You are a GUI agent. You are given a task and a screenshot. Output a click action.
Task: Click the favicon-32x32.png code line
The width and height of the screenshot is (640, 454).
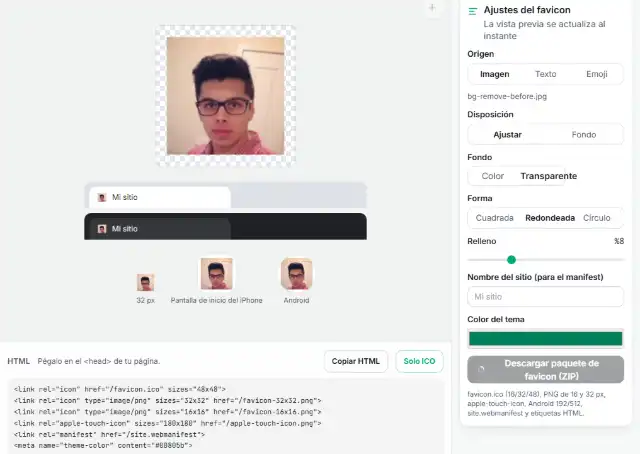167,401
